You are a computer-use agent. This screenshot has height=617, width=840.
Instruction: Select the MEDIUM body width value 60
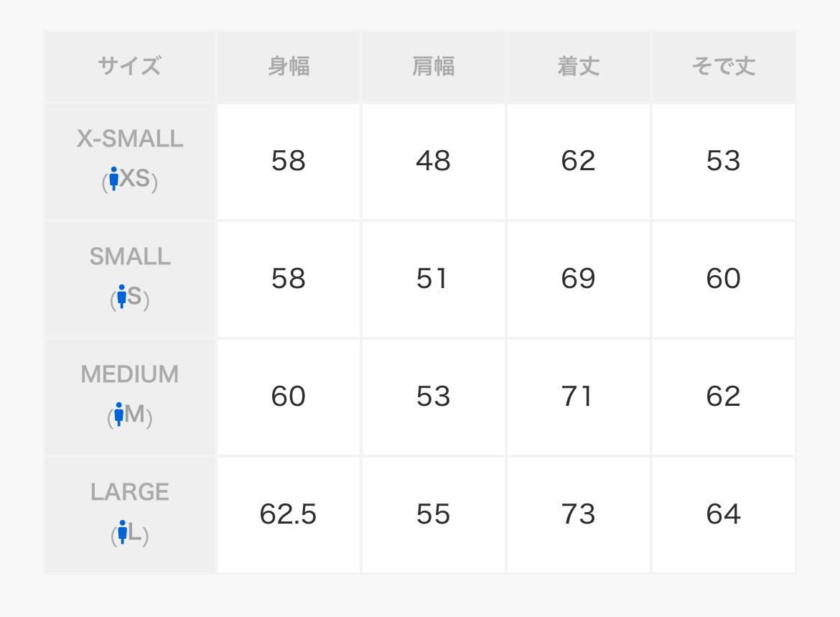289,396
